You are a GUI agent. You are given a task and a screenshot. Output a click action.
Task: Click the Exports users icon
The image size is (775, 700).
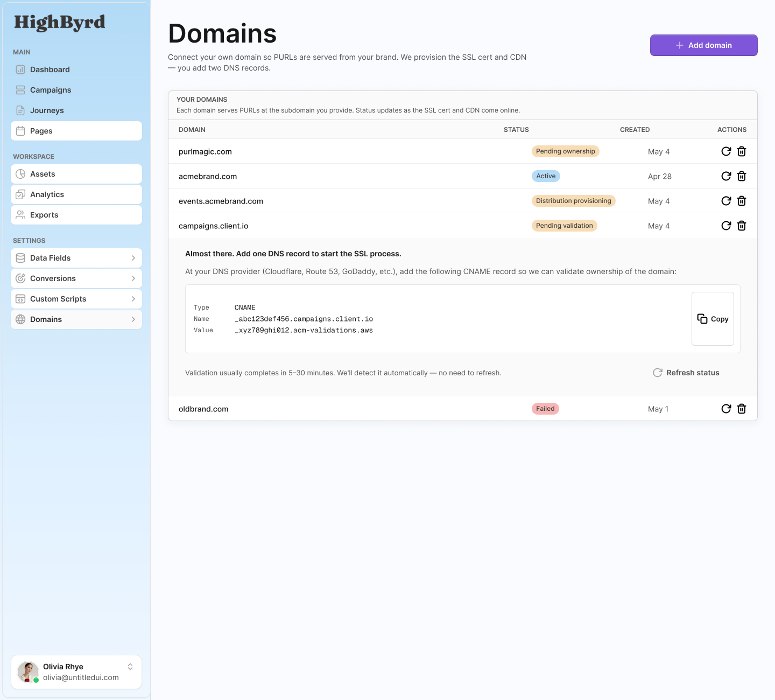pyautogui.click(x=20, y=215)
